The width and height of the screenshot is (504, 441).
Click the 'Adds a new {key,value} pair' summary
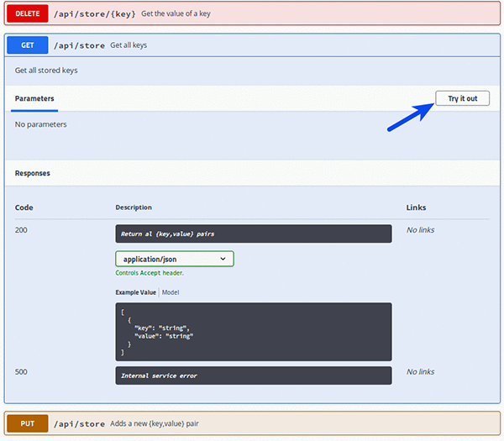click(155, 423)
